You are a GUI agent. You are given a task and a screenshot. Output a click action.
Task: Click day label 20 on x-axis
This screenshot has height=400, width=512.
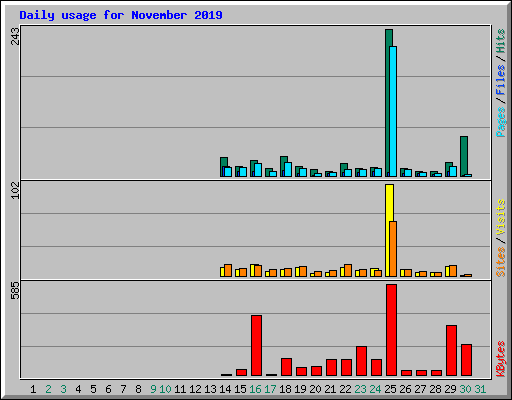[x=315, y=389]
